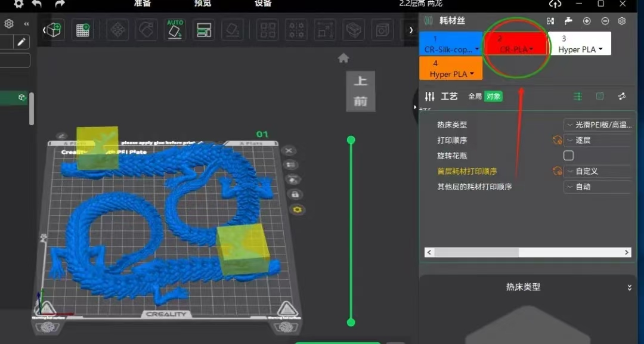This screenshot has height=344, width=644.
Task: Click the four-squares split icon
Action: tap(268, 30)
